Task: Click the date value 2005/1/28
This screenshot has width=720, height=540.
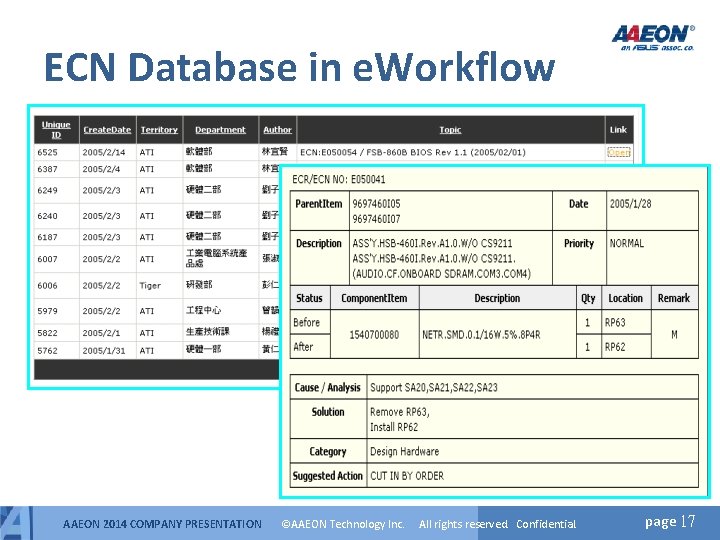Action: pyautogui.click(x=630, y=203)
